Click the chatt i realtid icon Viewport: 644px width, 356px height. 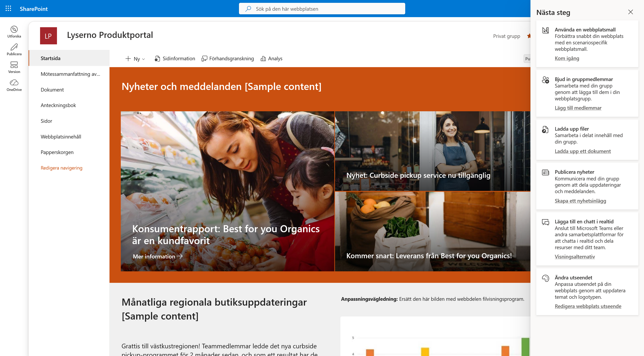click(545, 222)
